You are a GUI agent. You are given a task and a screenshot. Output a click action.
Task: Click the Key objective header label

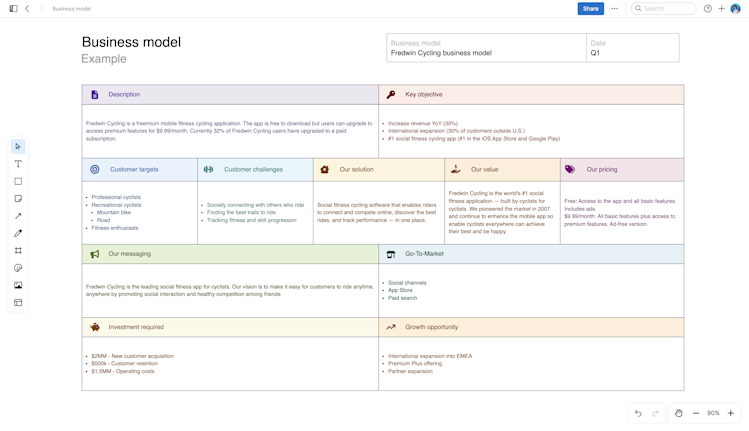424,95
